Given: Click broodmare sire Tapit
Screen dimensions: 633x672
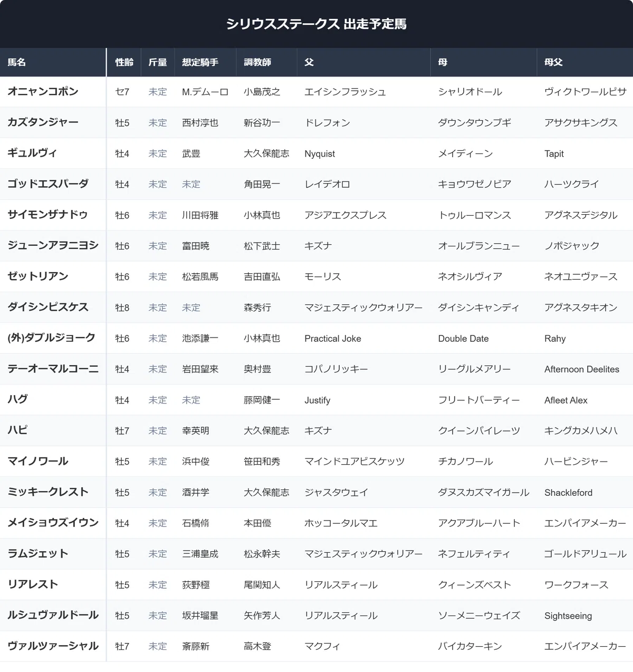Looking at the screenshot, I should click(x=554, y=153).
